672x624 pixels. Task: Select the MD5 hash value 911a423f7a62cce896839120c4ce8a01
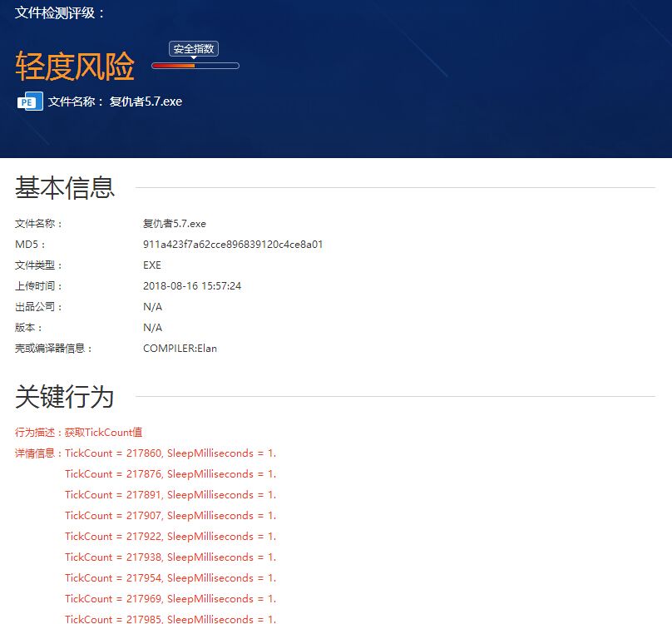(233, 245)
